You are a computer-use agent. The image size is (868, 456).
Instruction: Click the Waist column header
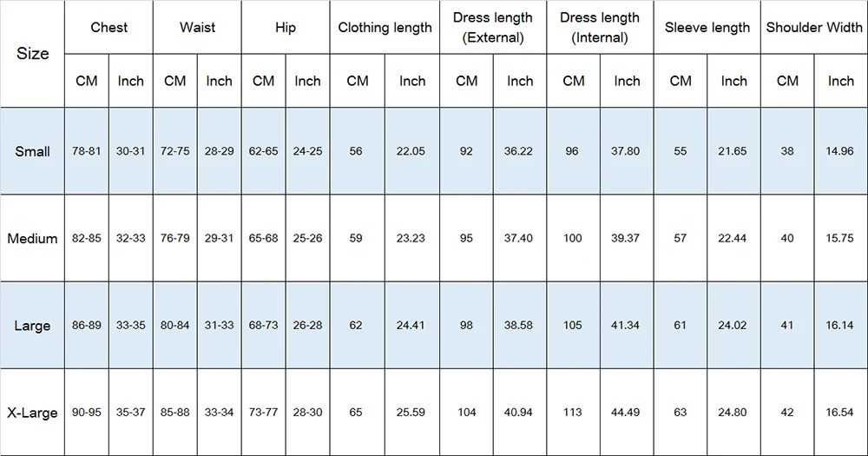[197, 27]
